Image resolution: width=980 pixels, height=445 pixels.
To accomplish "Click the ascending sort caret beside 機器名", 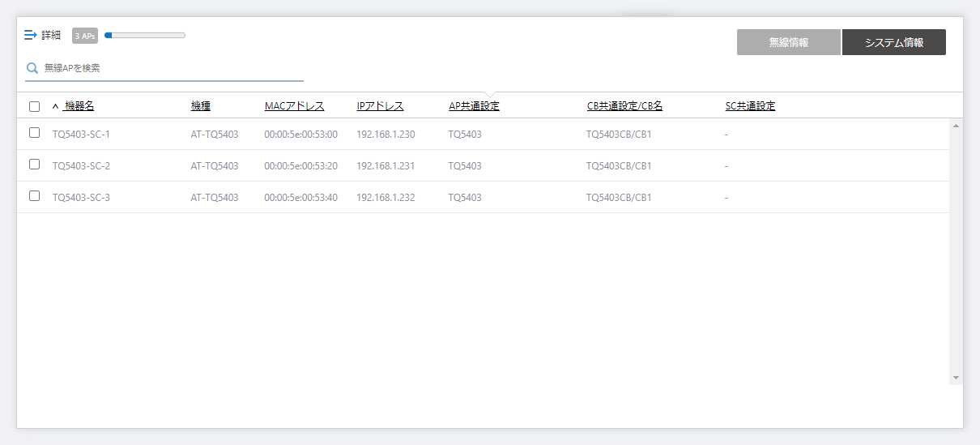I will click(56, 106).
